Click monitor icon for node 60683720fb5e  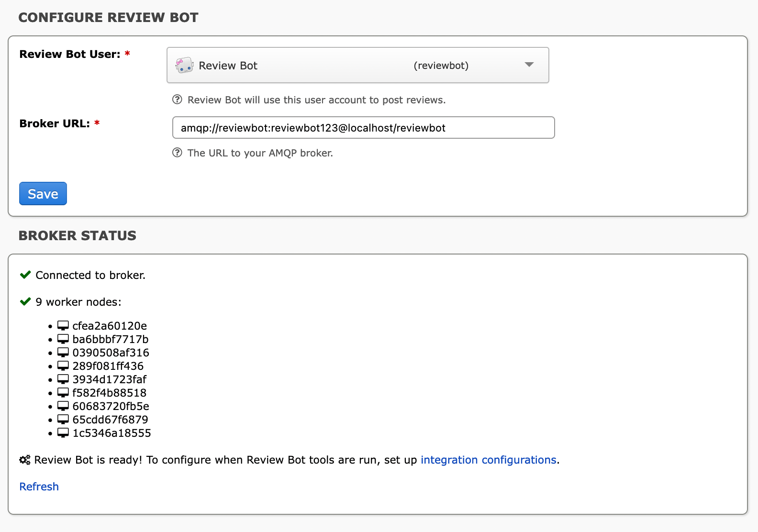coord(63,406)
